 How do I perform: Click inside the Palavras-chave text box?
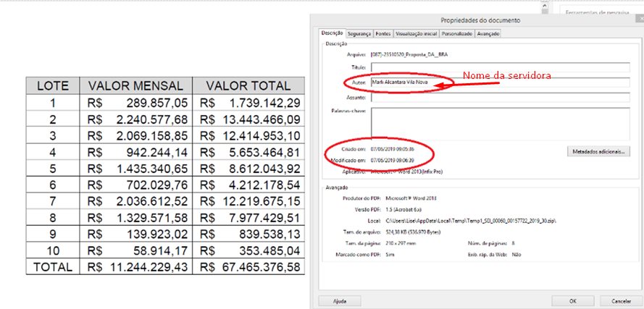(x=499, y=122)
